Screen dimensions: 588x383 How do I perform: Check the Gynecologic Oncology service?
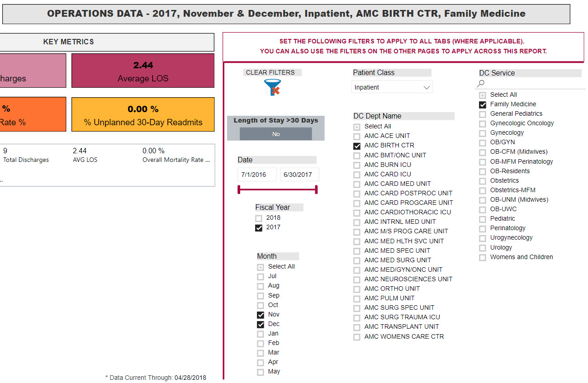[x=483, y=123]
